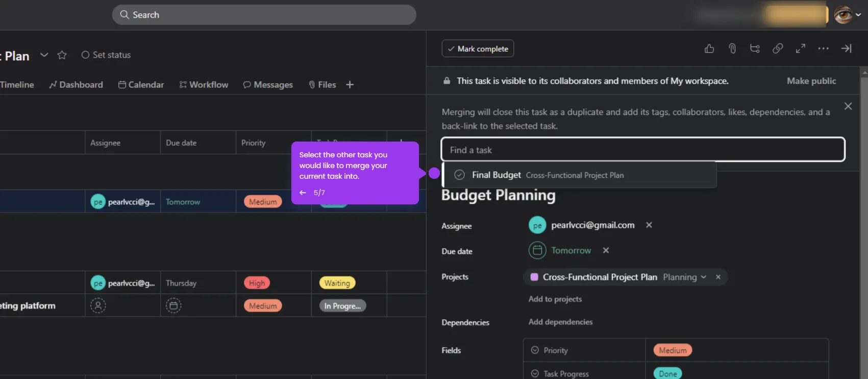868x379 pixels.
Task: Click the Find a task input
Action: point(643,150)
